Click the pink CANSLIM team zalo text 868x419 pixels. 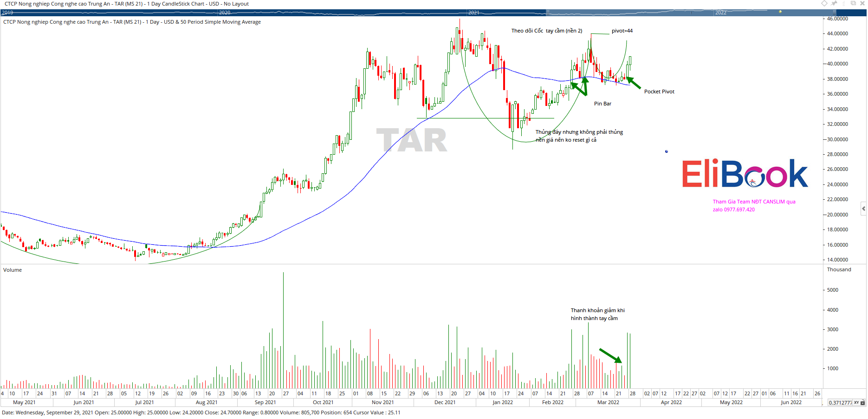(x=754, y=205)
